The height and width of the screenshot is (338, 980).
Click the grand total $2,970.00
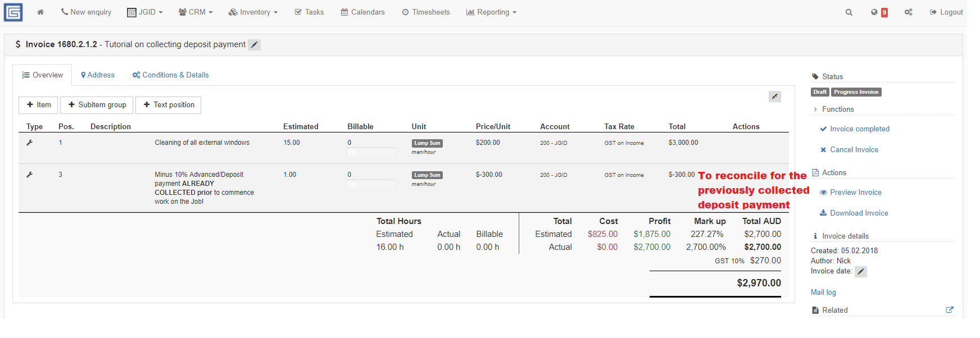point(759,283)
